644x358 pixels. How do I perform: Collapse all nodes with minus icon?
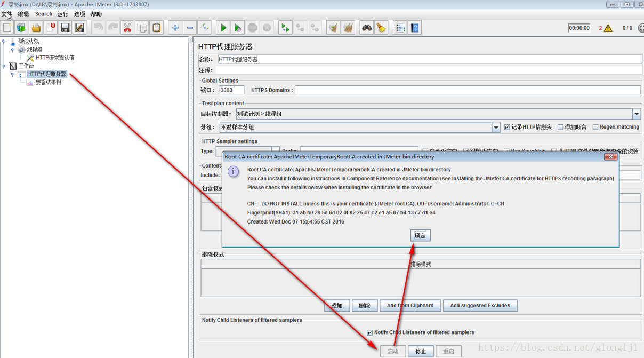coord(190,28)
